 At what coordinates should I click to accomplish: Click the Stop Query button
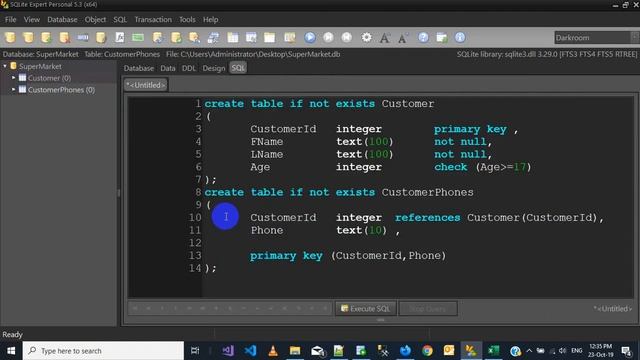[428, 309]
